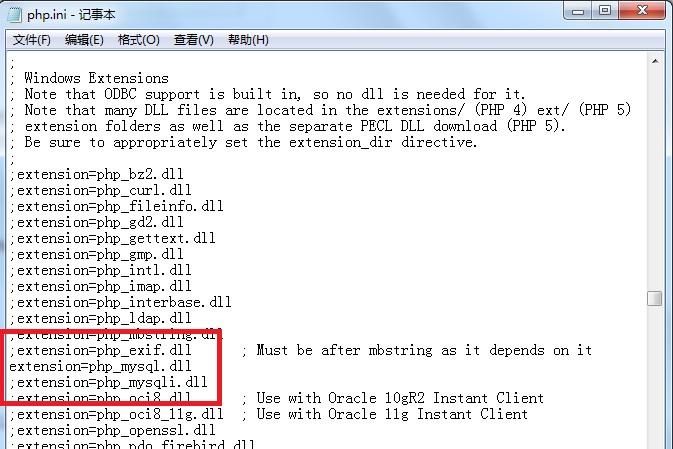Click the uncommented line extension=php_mysql.dll
This screenshot has height=449, width=673.
pos(100,366)
